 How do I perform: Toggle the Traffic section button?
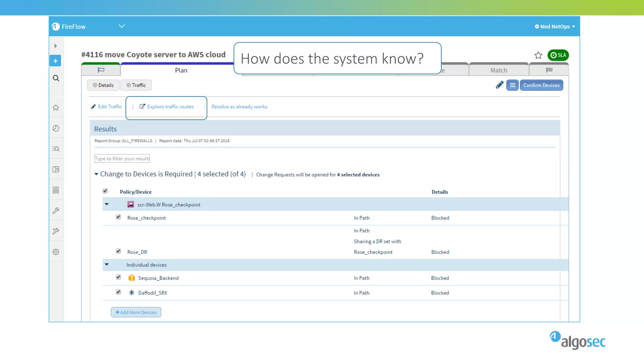pos(136,85)
